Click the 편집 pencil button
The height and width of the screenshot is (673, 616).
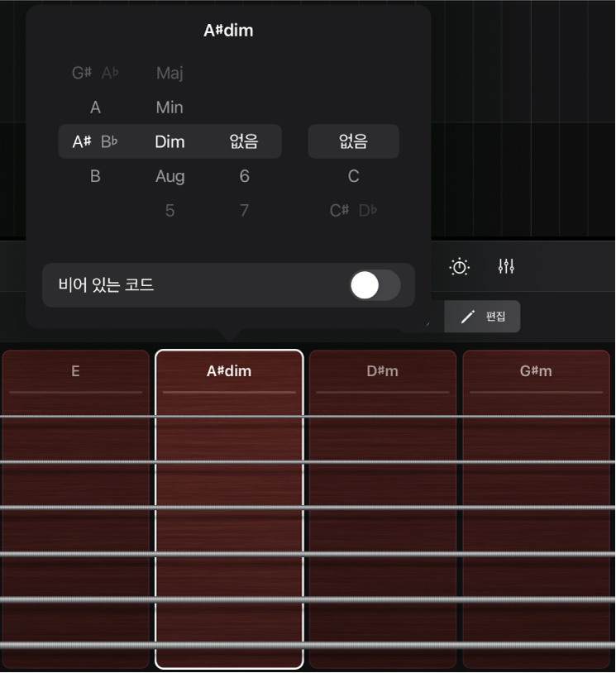pos(482,317)
